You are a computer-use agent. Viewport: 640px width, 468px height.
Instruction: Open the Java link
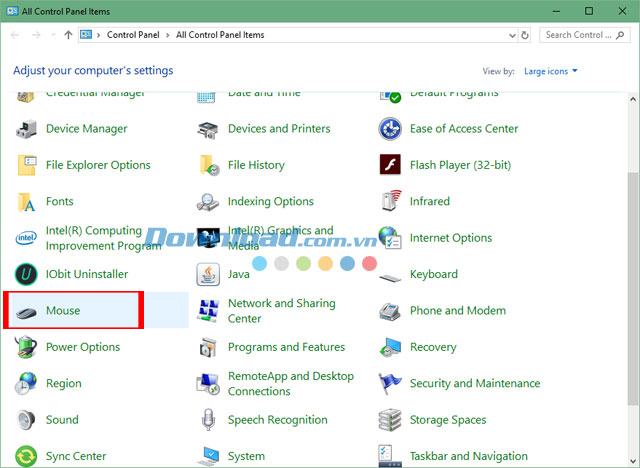pyautogui.click(x=239, y=274)
